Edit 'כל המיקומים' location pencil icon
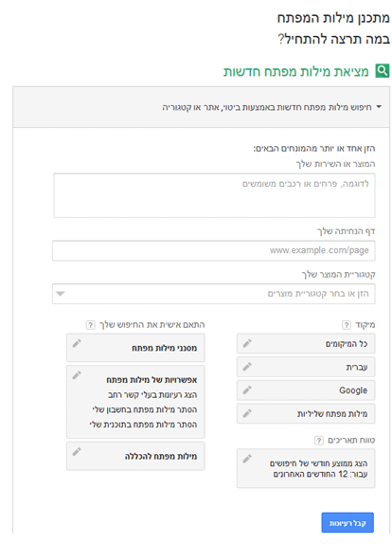 coord(247,343)
